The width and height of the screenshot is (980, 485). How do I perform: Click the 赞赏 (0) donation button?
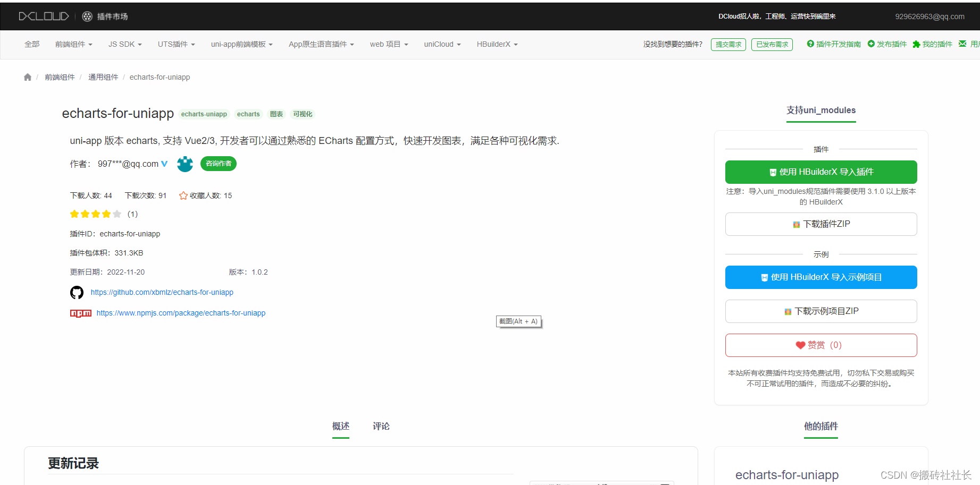[x=820, y=345]
